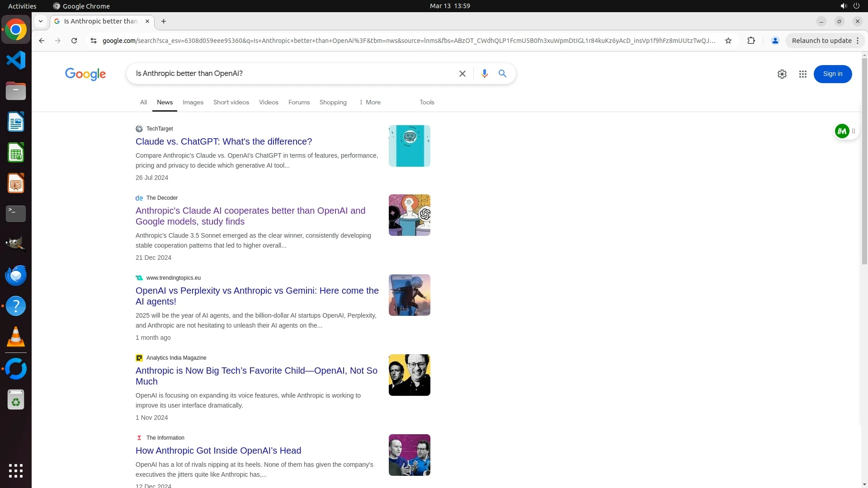Open Google apps grid icon
The width and height of the screenshot is (868, 488).
[x=802, y=74]
